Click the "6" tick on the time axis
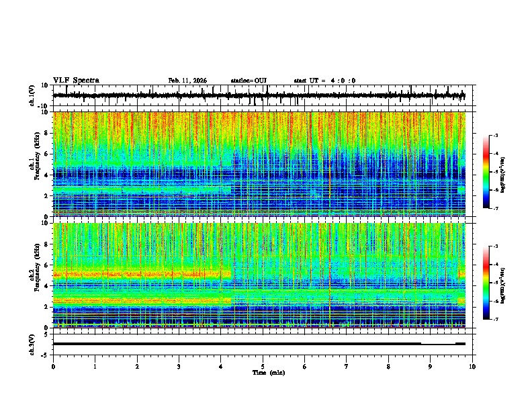Screen dimensions: 532x411 point(305,367)
